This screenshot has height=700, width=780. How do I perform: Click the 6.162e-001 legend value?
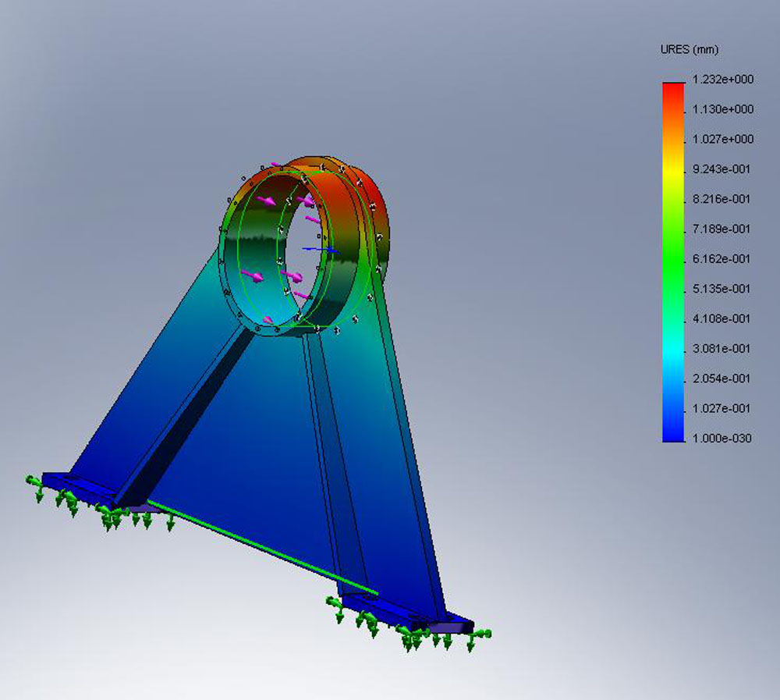click(x=721, y=259)
